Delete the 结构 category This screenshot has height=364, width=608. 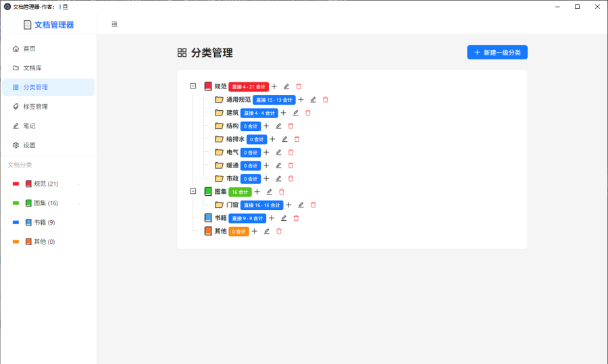tap(290, 126)
